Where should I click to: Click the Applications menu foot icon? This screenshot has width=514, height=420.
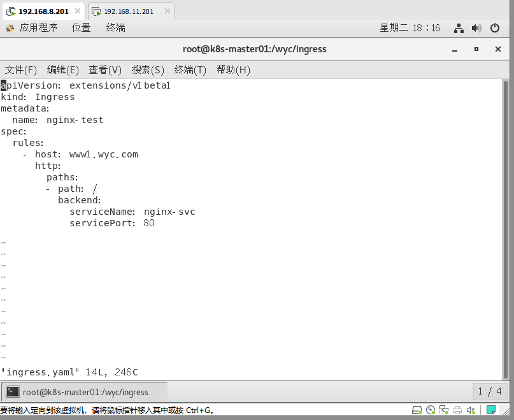(x=10, y=28)
